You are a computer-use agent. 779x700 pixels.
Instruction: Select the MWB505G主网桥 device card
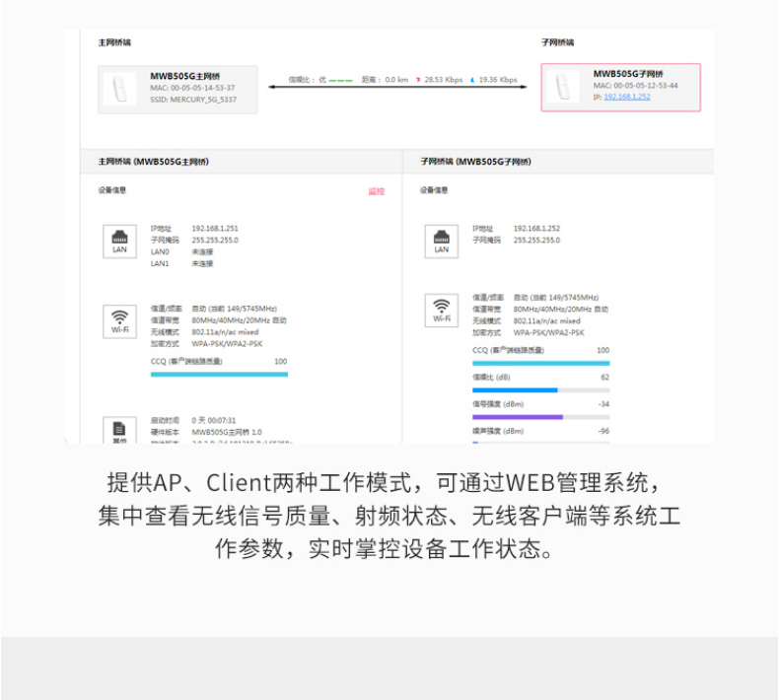coord(177,90)
